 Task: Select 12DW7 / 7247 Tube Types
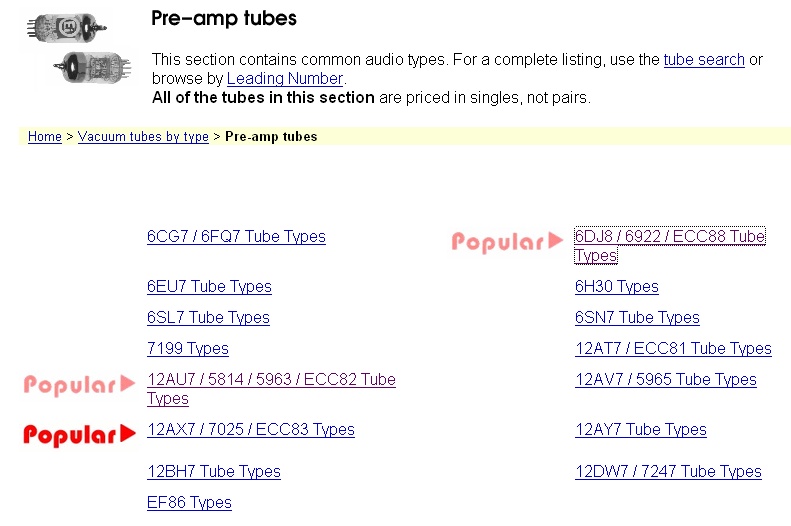[x=668, y=472]
